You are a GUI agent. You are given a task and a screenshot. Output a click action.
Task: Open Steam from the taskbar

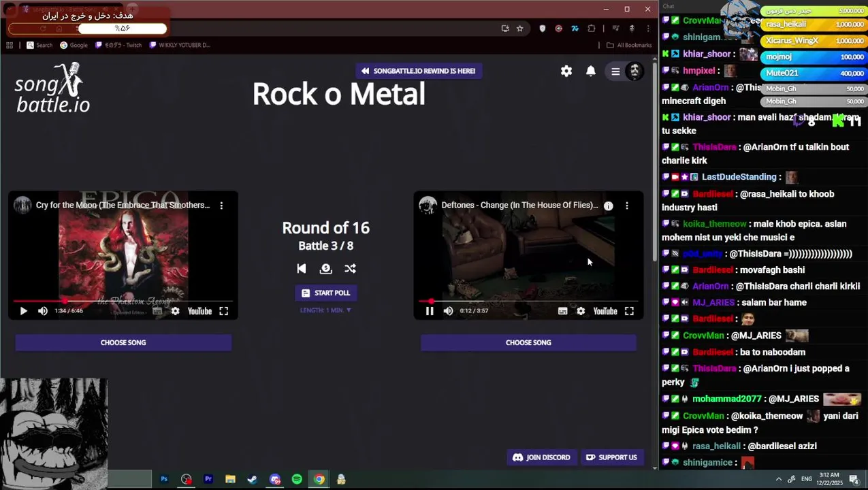(252, 479)
